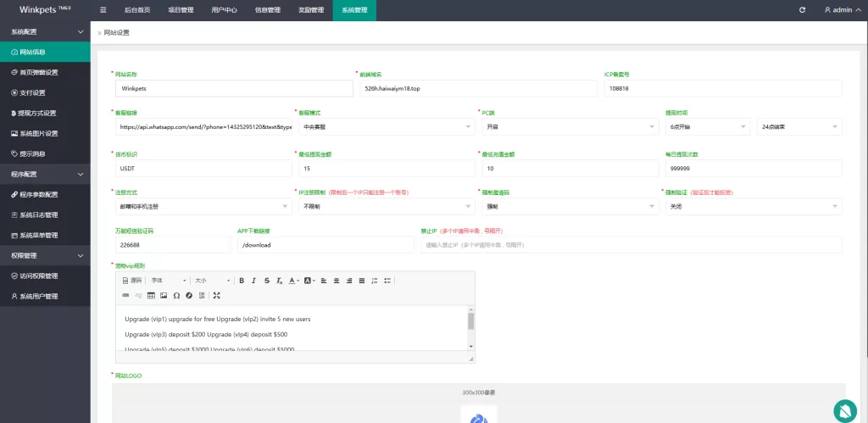
Task: Click the insert link icon in editor
Action: (125, 296)
